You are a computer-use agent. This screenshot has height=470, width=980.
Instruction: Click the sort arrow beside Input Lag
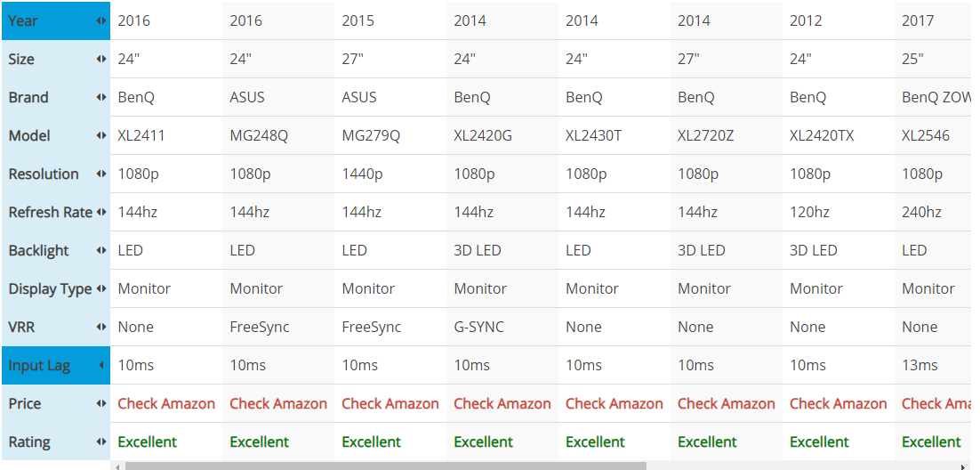(101, 366)
